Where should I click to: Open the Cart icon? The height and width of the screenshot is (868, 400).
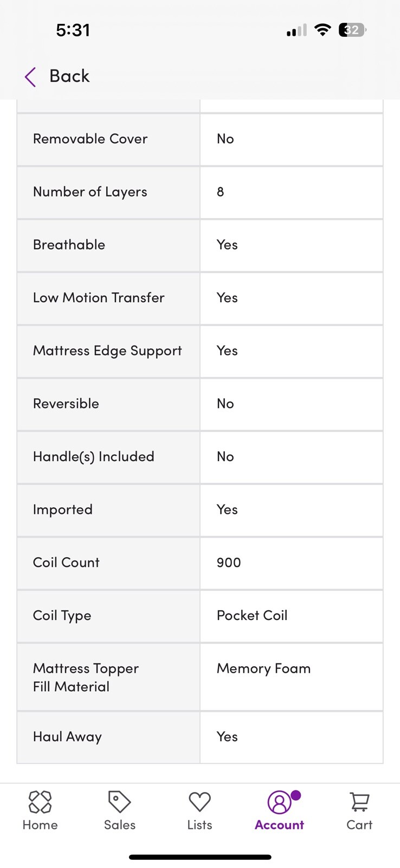[359, 802]
